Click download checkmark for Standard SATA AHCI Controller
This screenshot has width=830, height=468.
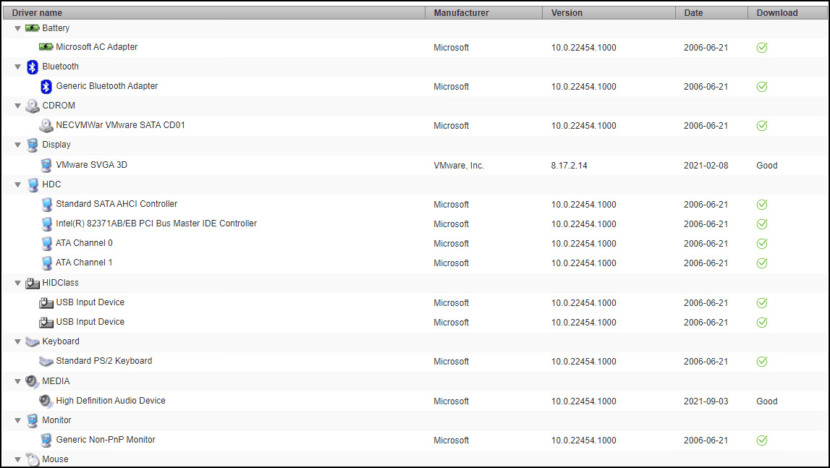(762, 205)
